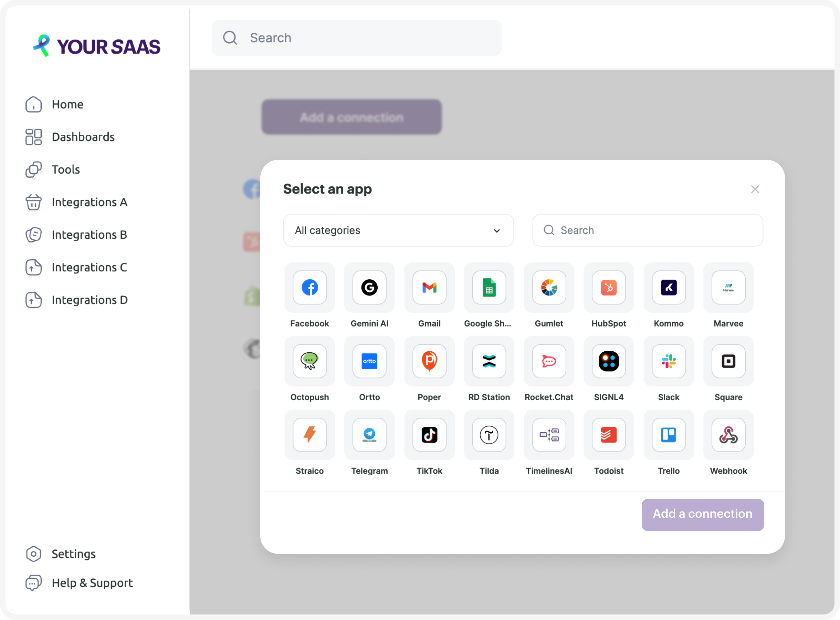Pick the Poper app icon
The image size is (840, 620).
point(429,361)
